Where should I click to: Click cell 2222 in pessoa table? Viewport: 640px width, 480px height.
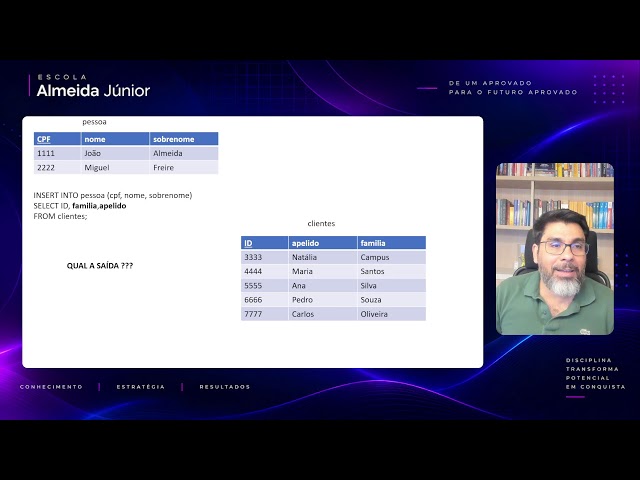tap(57, 167)
